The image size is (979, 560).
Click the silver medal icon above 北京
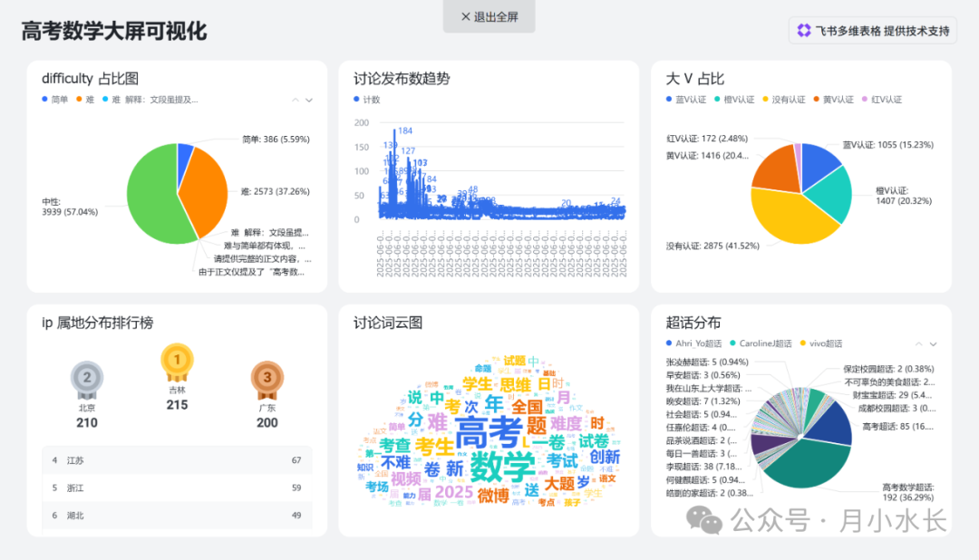87,377
